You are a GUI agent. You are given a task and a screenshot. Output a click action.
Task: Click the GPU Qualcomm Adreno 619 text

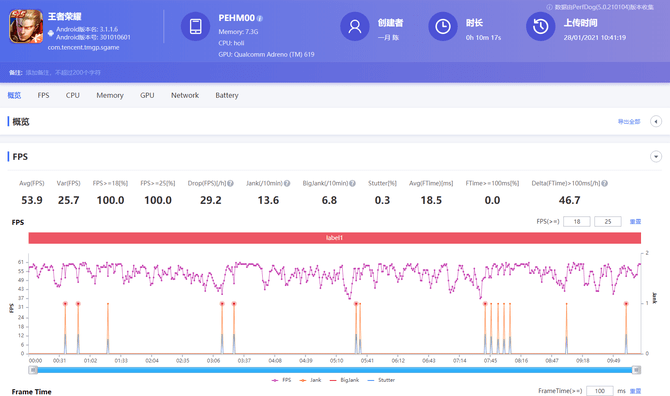point(266,55)
